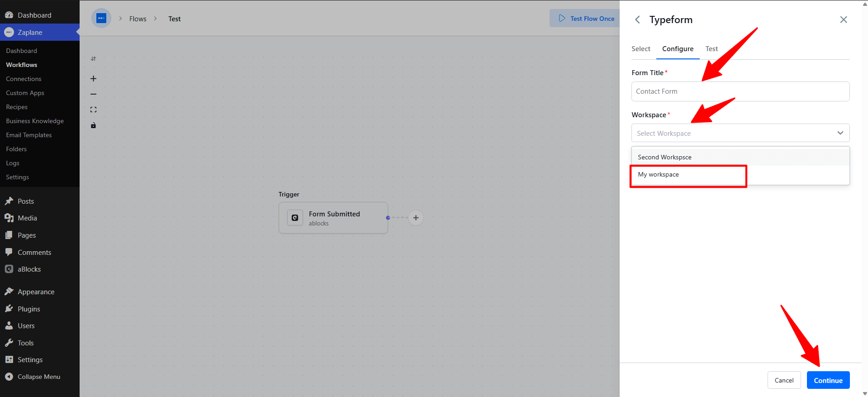Image resolution: width=868 pixels, height=397 pixels.
Task: Open the WordPress Dashboard menu icon
Action: (x=9, y=15)
